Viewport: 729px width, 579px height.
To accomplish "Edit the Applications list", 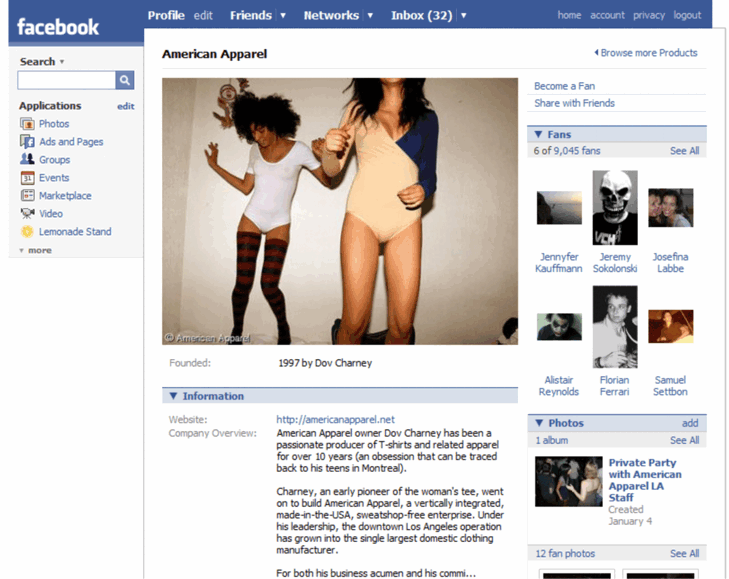I will [126, 106].
